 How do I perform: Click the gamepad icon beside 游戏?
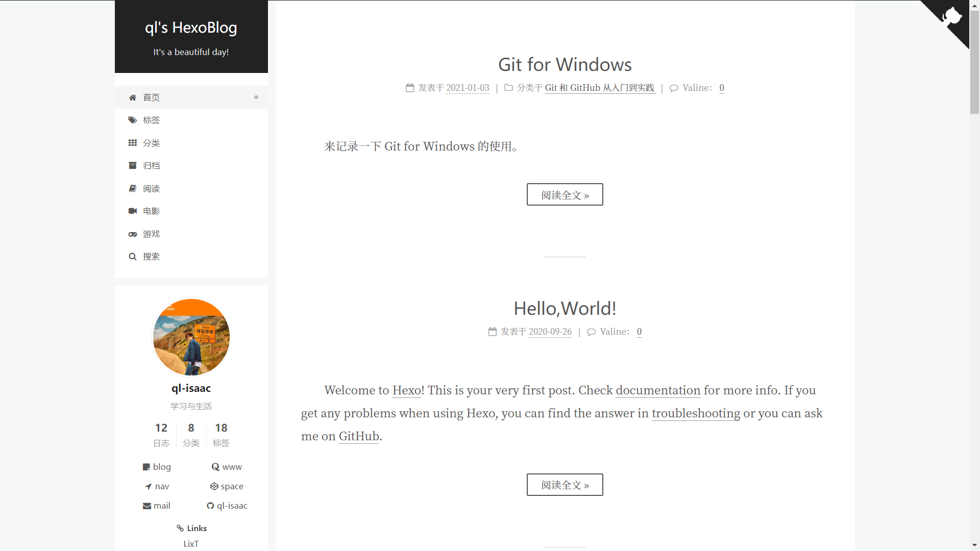[133, 234]
